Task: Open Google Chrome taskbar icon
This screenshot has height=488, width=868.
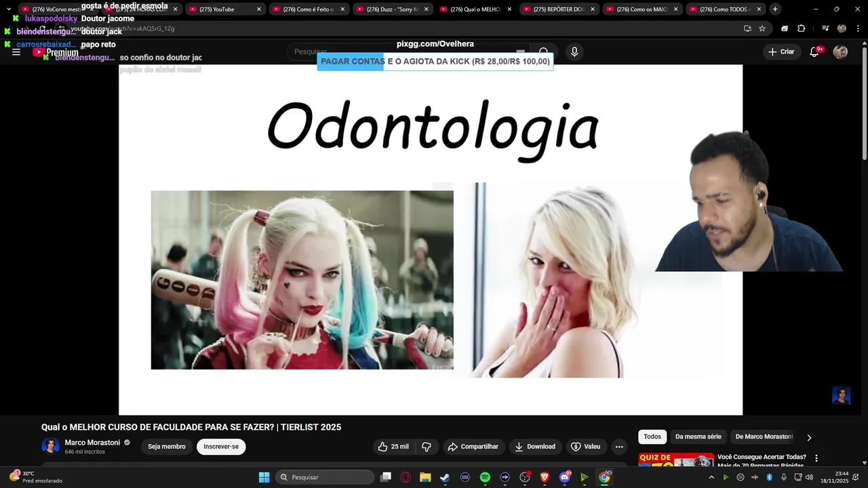Action: coord(604,477)
